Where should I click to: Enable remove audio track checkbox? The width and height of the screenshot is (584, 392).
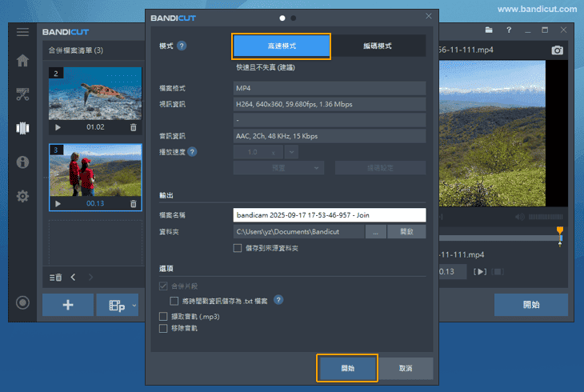tap(163, 328)
